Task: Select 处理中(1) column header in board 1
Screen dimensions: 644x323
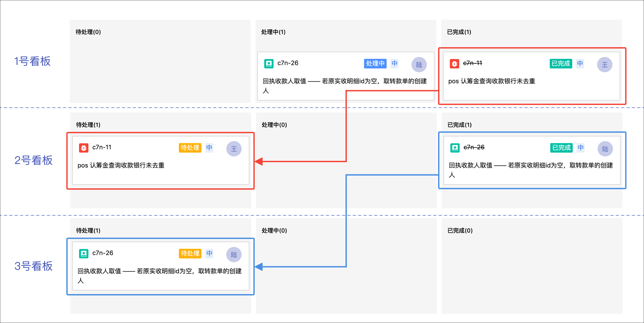Action: click(273, 32)
